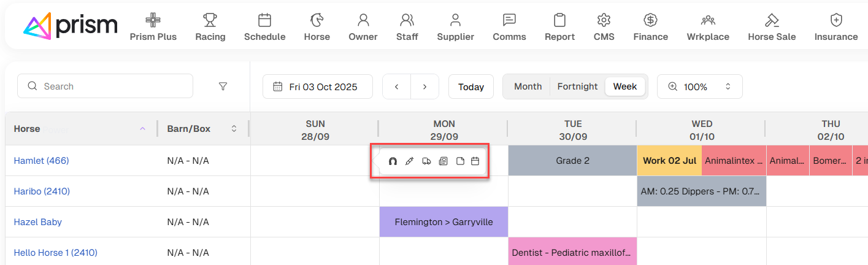Screen dimensions: 868x265
Task: Sort by the Barn/Box column
Action: click(234, 129)
